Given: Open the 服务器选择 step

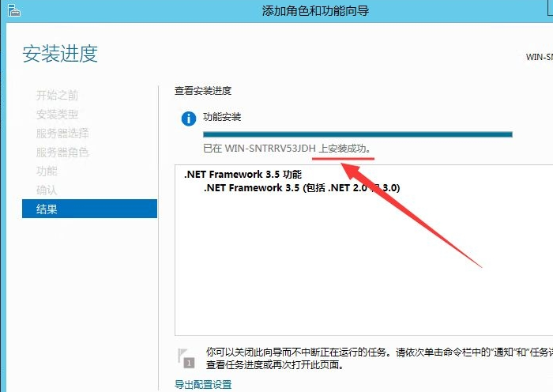Looking at the screenshot, I should 62,134.
